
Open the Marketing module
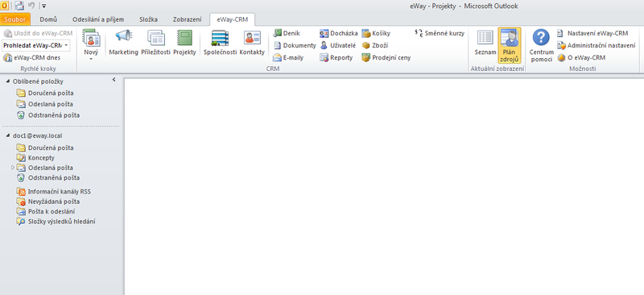pyautogui.click(x=123, y=43)
